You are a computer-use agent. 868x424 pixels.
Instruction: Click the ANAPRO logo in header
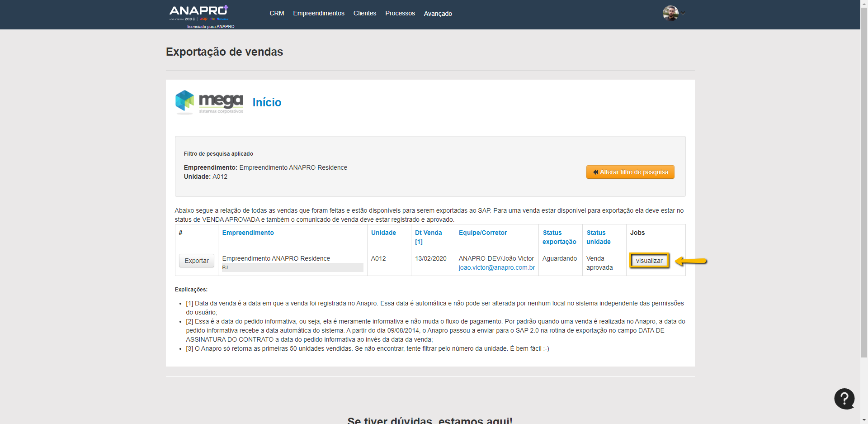pyautogui.click(x=199, y=13)
